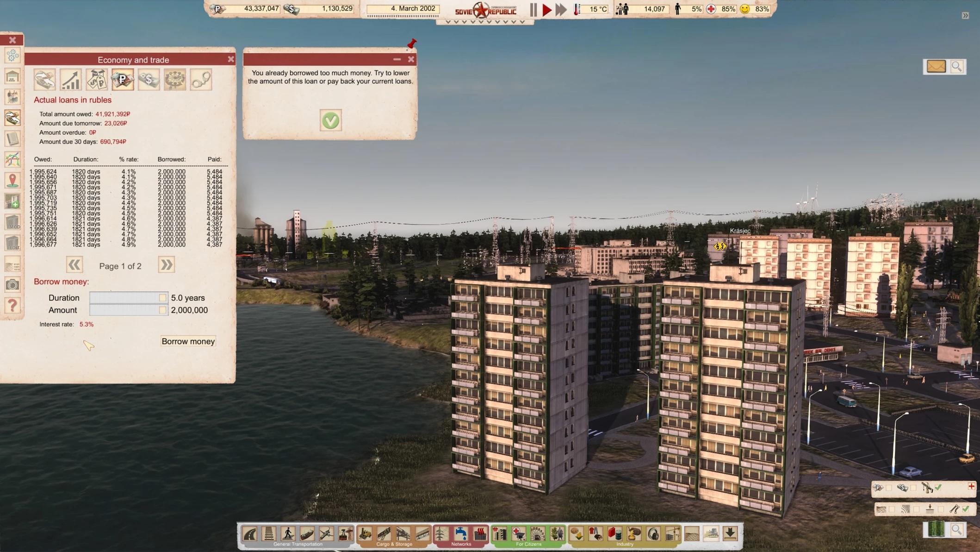
Task: Enable the ruble auto-purchase checkbox
Action: tap(888, 488)
